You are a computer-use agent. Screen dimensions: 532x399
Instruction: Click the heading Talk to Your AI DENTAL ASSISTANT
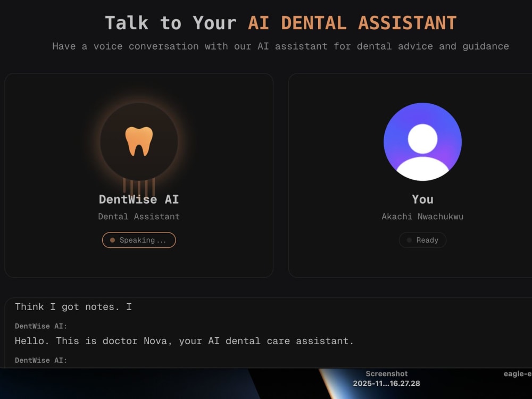(x=280, y=23)
